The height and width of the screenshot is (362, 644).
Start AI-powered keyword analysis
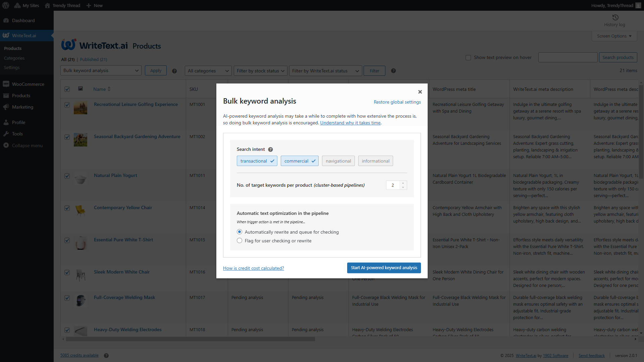point(384,268)
